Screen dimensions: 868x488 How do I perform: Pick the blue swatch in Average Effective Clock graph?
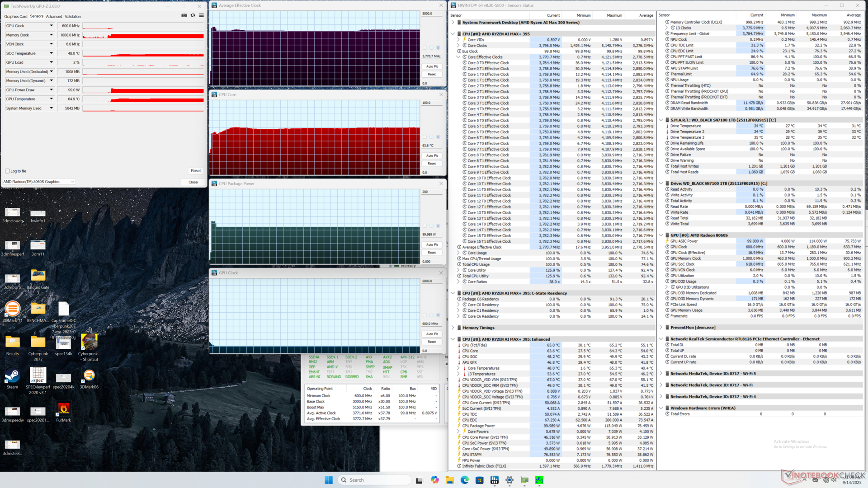pos(438,47)
